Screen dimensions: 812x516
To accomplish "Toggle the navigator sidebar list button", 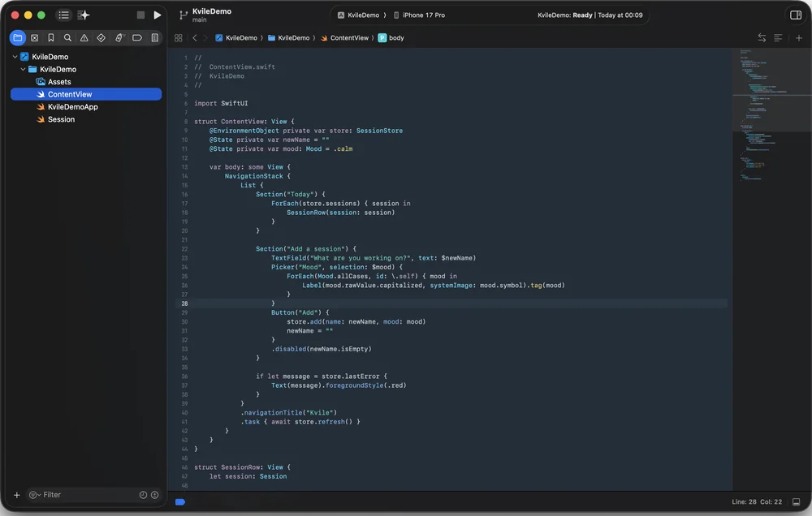I will [x=63, y=15].
